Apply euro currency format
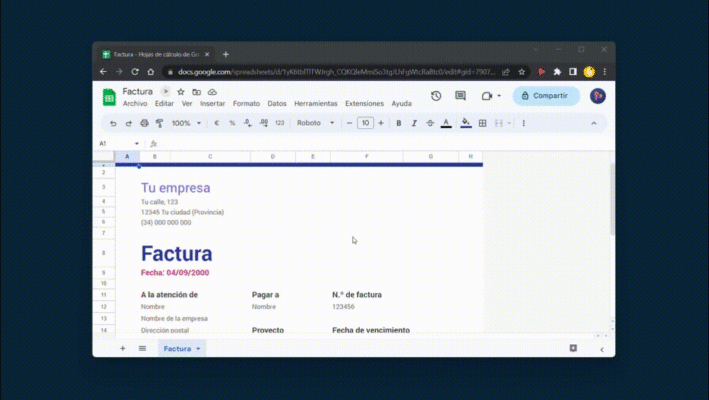 (x=217, y=123)
